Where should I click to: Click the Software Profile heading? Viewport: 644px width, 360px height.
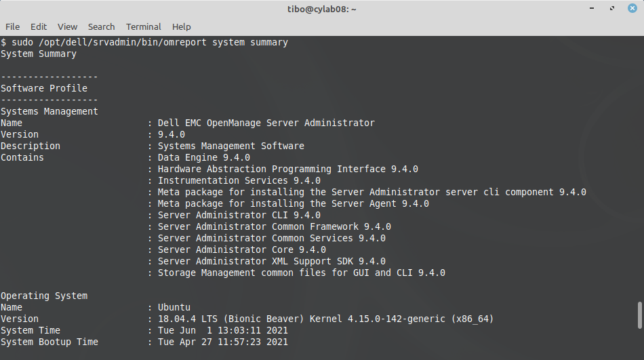[44, 88]
